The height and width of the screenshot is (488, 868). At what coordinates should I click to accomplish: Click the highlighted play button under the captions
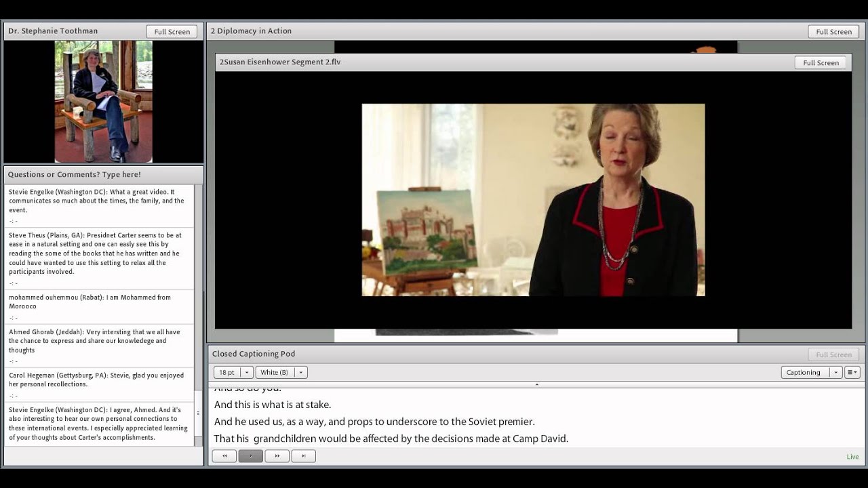click(251, 456)
